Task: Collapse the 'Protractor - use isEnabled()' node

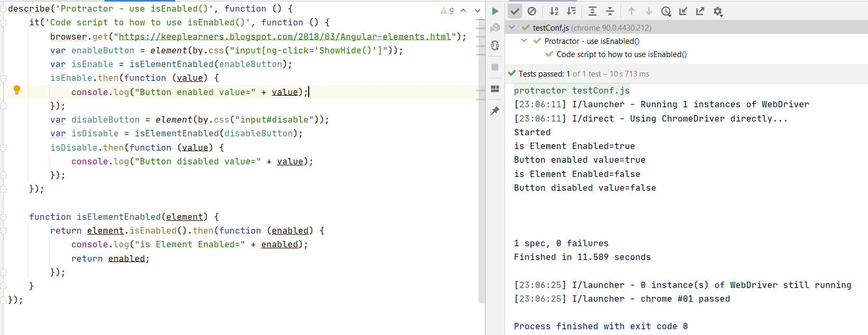Action: pyautogui.click(x=524, y=41)
